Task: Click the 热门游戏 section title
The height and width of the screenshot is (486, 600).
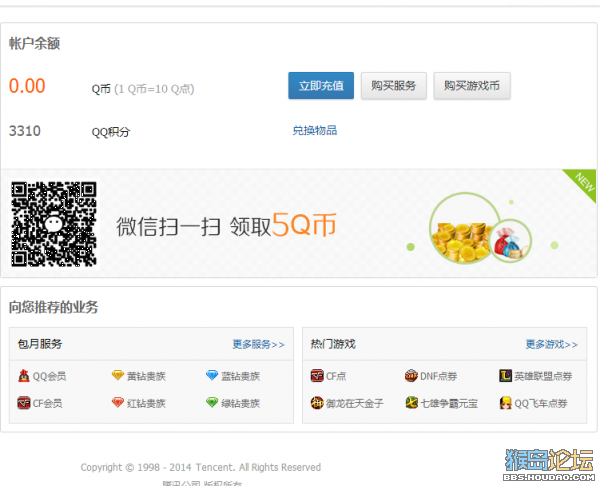Action: [x=333, y=344]
